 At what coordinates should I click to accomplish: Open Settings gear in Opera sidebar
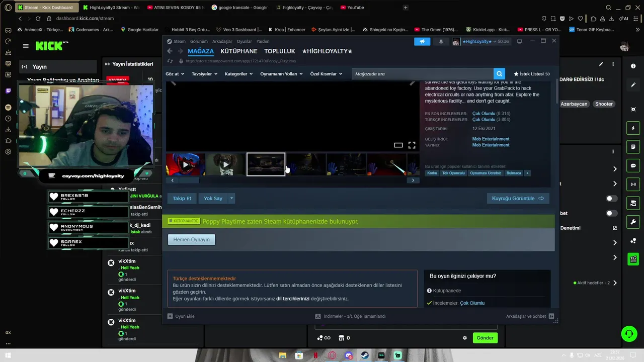8,152
